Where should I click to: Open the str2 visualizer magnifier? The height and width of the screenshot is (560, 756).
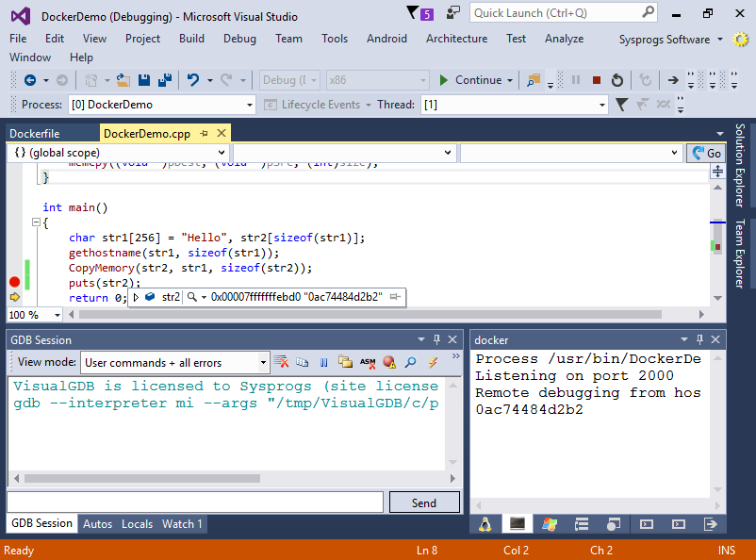192,297
